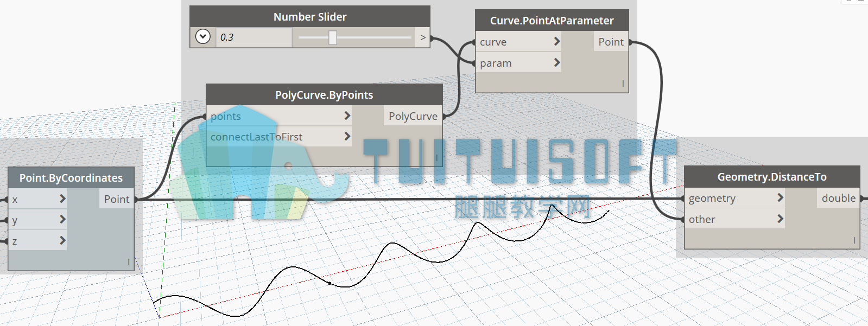Select the Point.ByCoordinates node title
This screenshot has height=326, width=868.
click(x=71, y=178)
